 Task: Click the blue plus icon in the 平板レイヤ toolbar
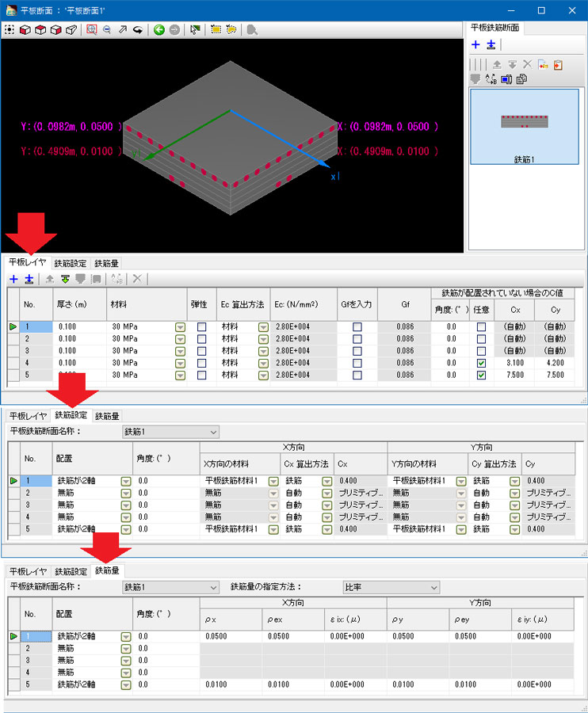pyautogui.click(x=13, y=279)
